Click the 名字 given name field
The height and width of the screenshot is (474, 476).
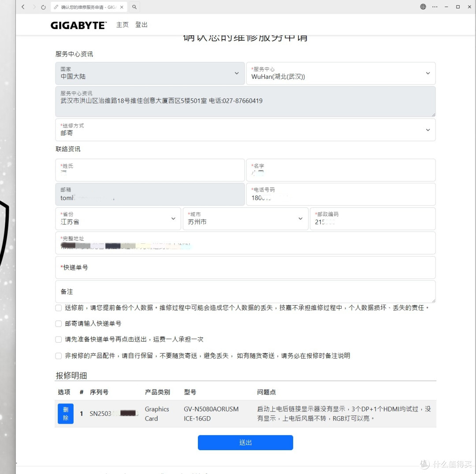[x=341, y=170]
